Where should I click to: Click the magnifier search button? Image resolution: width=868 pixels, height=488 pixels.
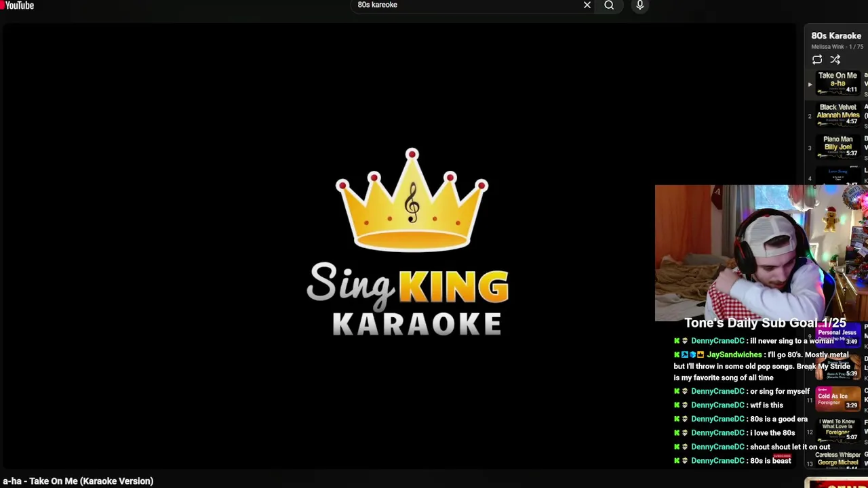tap(609, 5)
